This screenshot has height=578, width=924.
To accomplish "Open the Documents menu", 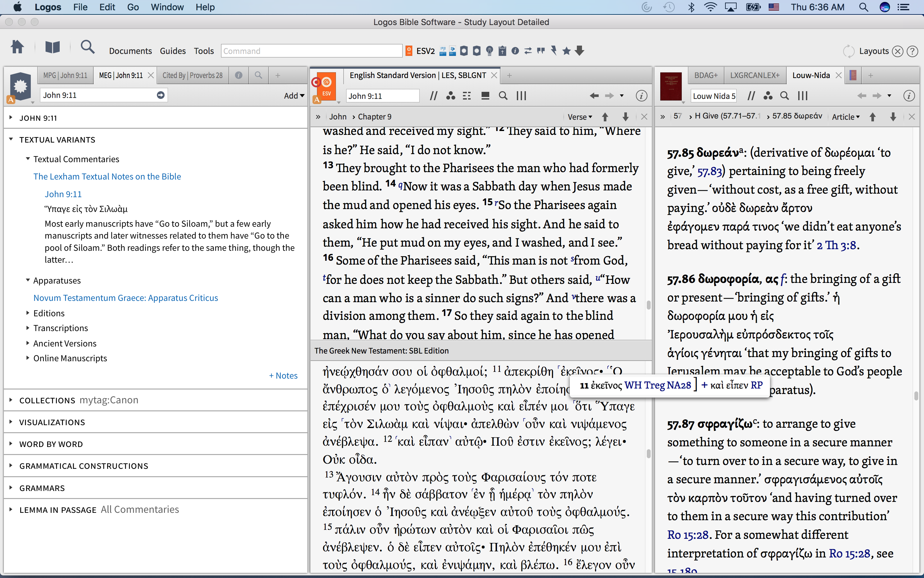I will click(x=130, y=51).
